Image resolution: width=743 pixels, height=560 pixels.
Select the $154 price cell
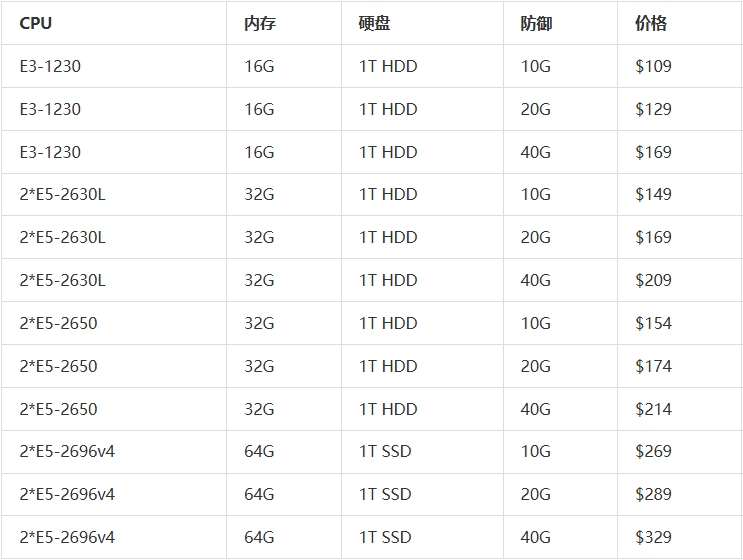click(653, 323)
